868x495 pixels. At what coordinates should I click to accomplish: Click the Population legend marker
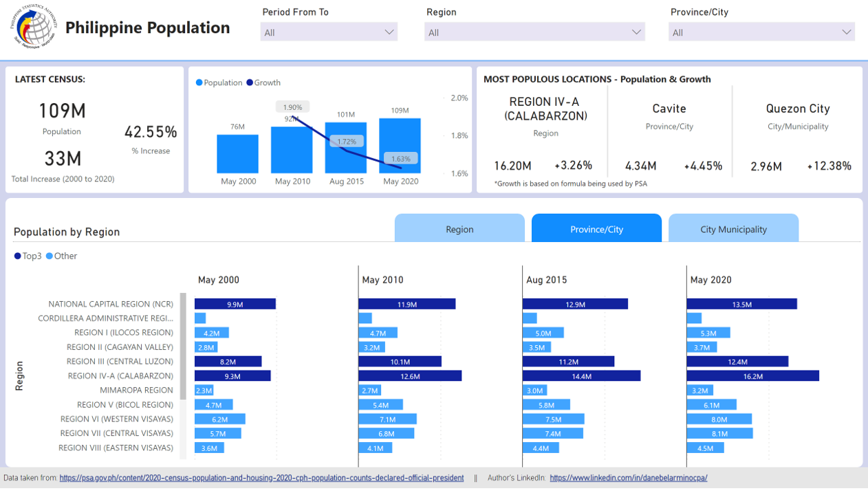tap(199, 83)
